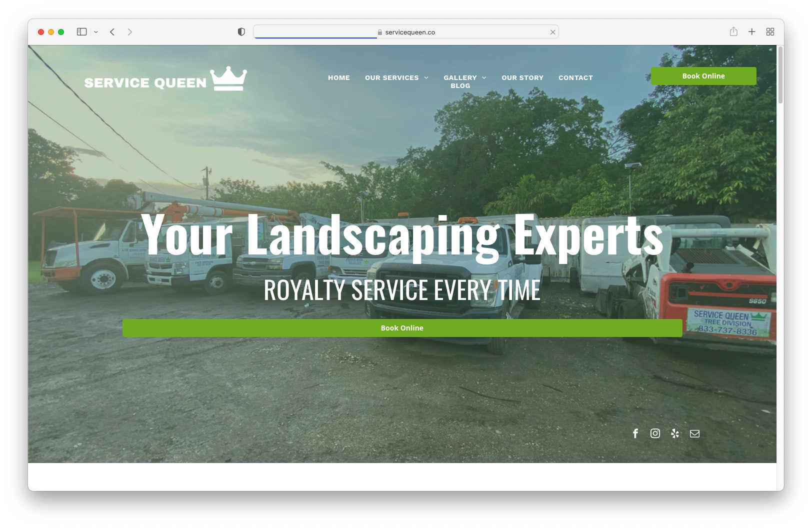
Task: Click the page vertical scrollbar
Action: 780,75
